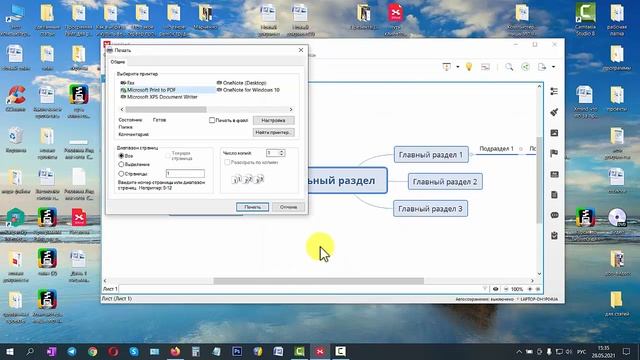Click left arrow of printer list scrollbar
The width and height of the screenshot is (640, 360).
(x=122, y=109)
